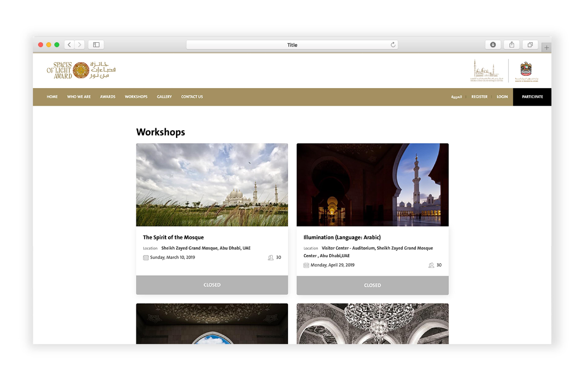Open The Spirit of the Mosque title

point(173,237)
